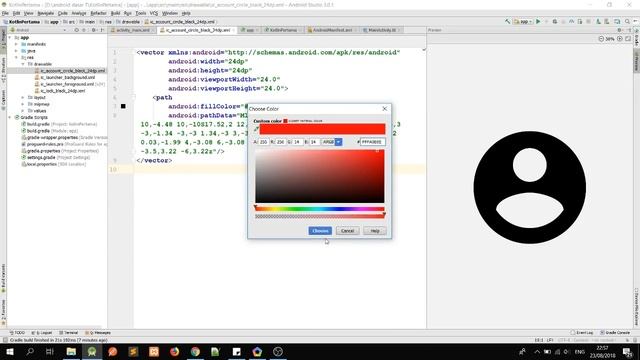Open the Refactor menu
This screenshot has width=640, height=360.
[x=98, y=13]
